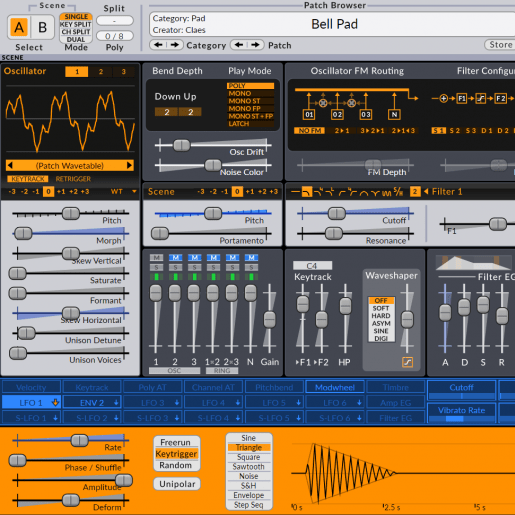Go to the previous patch category arrow

pyautogui.click(x=158, y=45)
